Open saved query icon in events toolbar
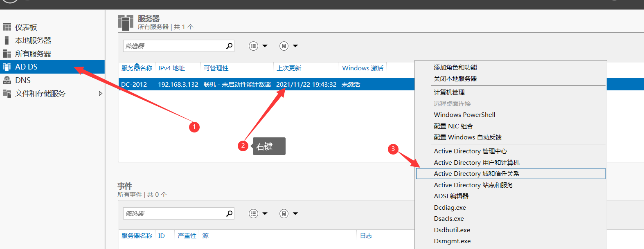The image size is (644, 249). click(284, 213)
